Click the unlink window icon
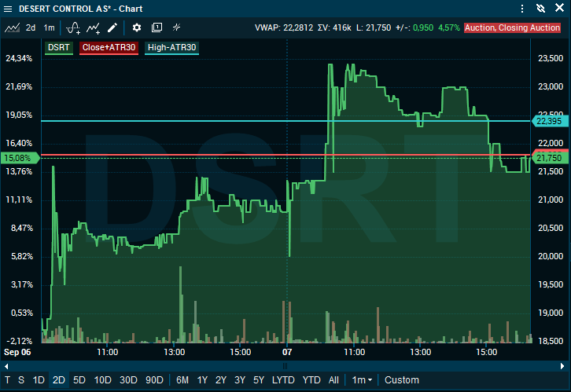This screenshot has width=571, height=392. click(x=541, y=9)
